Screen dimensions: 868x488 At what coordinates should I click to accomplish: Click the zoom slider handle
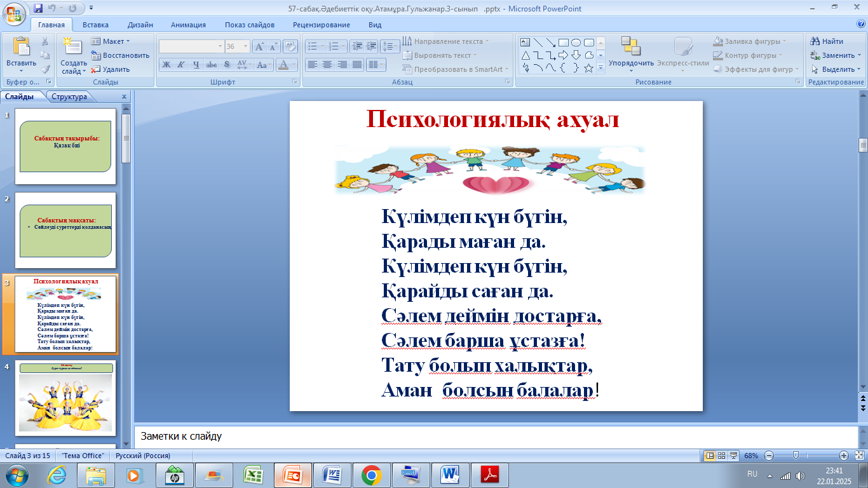[x=796, y=456]
